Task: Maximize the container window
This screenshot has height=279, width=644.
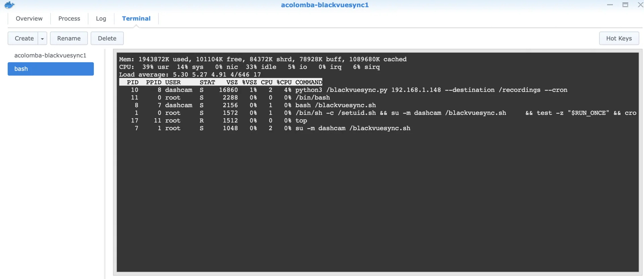Action: [x=625, y=5]
